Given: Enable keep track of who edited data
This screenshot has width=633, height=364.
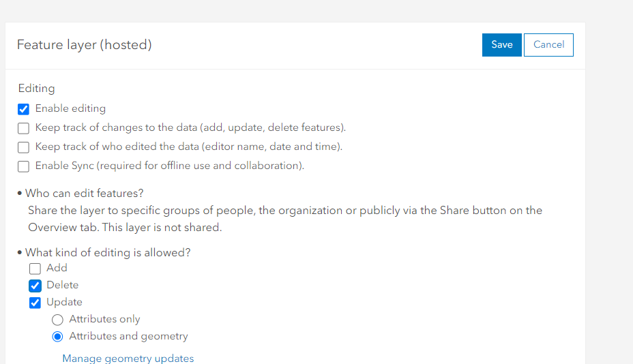Looking at the screenshot, I should (x=24, y=147).
